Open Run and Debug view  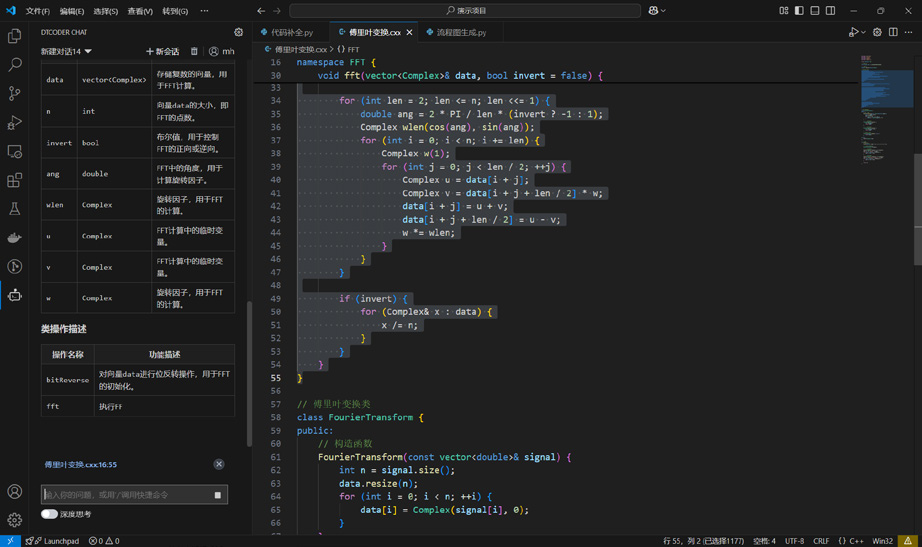coord(14,123)
